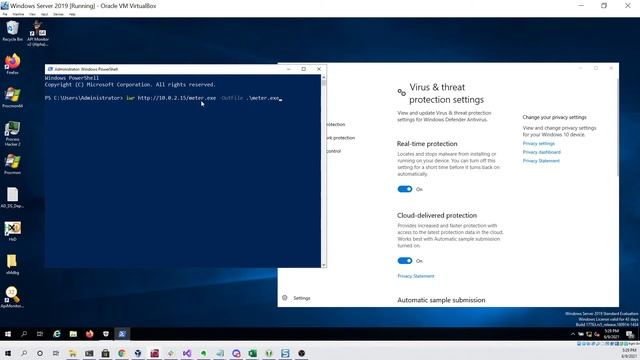Switch to PowerShell in the guest taskbar

(x=122, y=334)
